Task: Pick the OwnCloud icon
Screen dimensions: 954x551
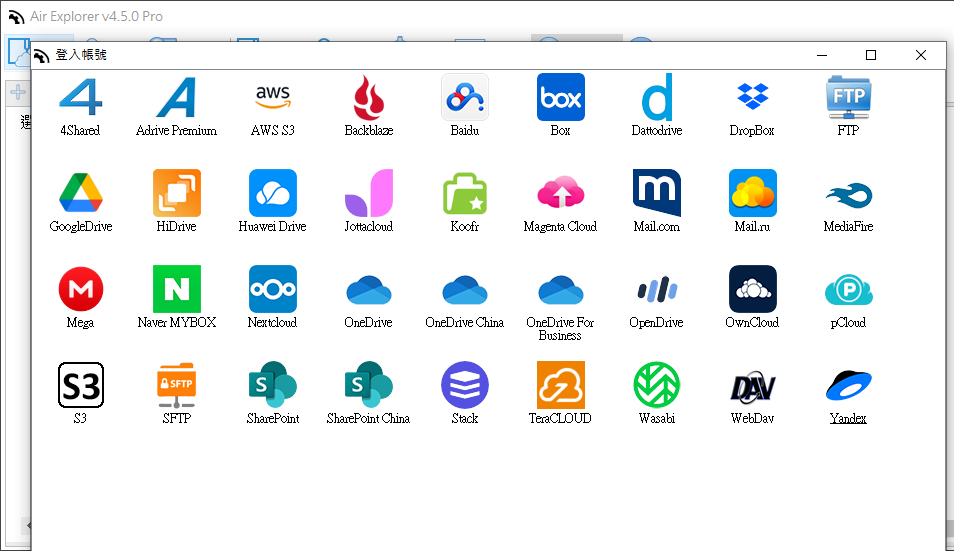Action: (x=753, y=289)
